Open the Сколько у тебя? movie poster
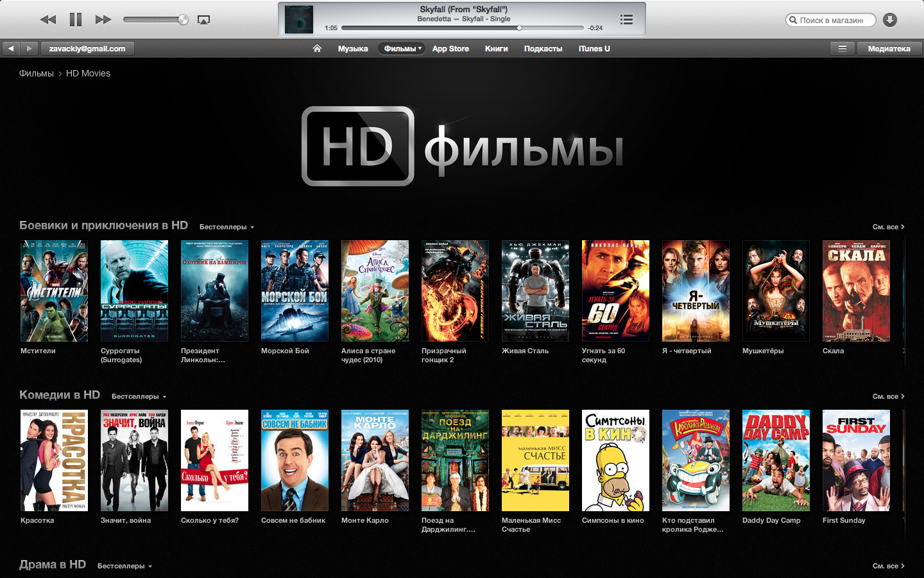The width and height of the screenshot is (924, 578). point(214,460)
